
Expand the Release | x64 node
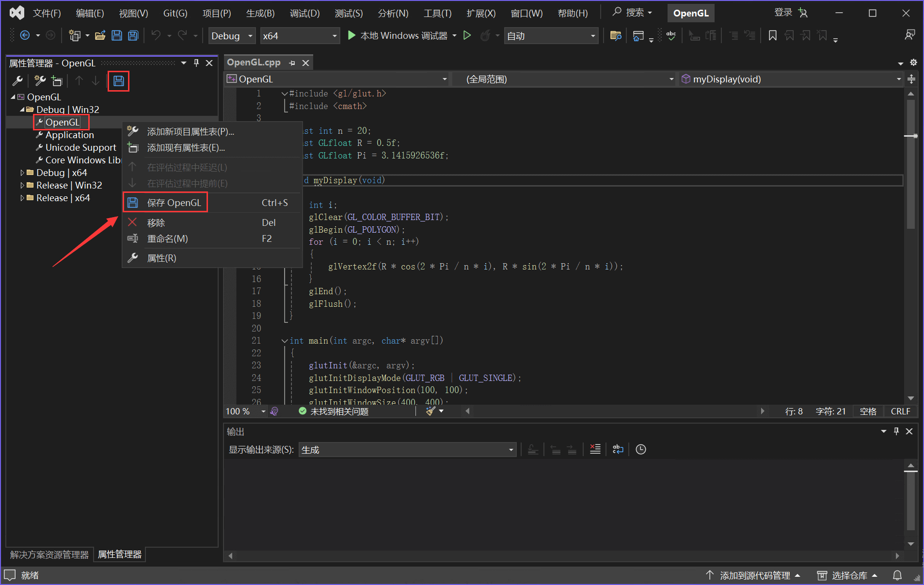pos(22,198)
